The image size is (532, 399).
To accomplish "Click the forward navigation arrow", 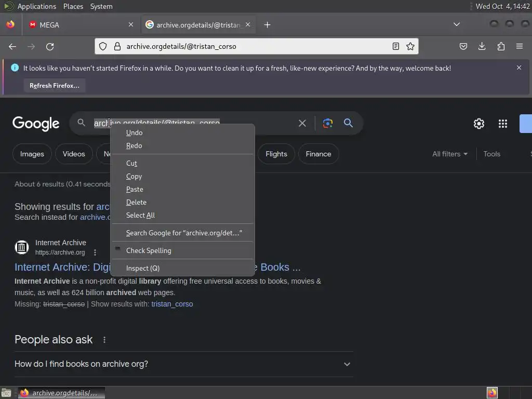I will pos(31,46).
